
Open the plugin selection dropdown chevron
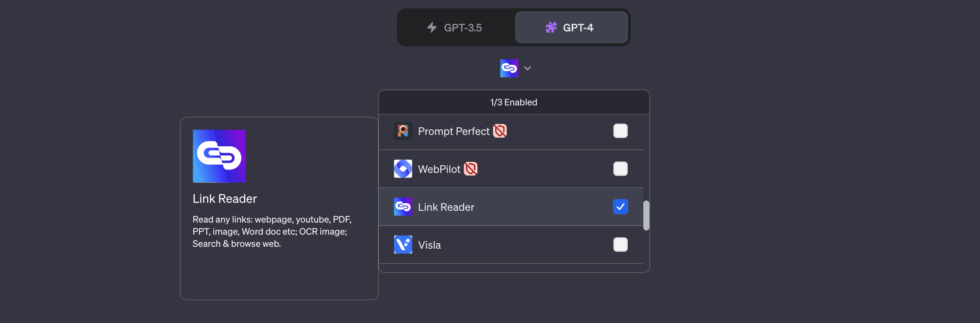(x=527, y=68)
